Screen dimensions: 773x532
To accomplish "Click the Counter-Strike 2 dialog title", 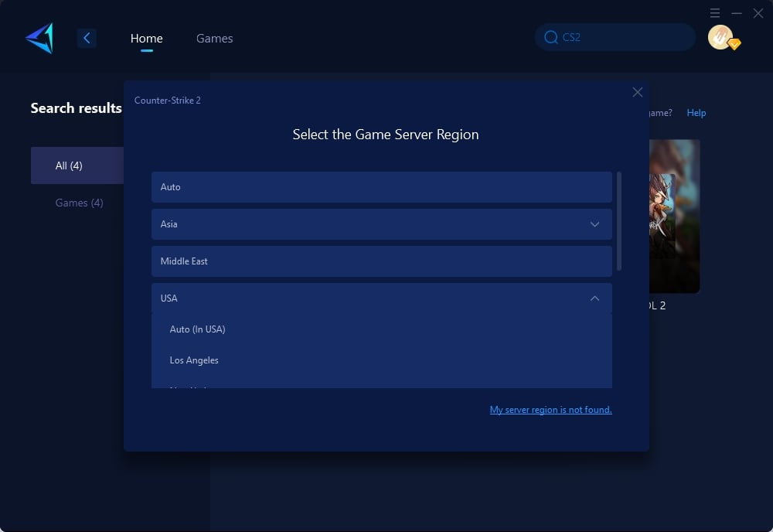I will tap(168, 101).
